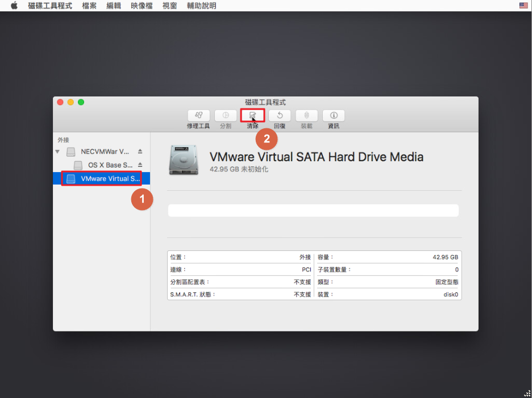Click the 連線 row value PCI
Viewport: 532px width, 398px height.
(x=306, y=270)
